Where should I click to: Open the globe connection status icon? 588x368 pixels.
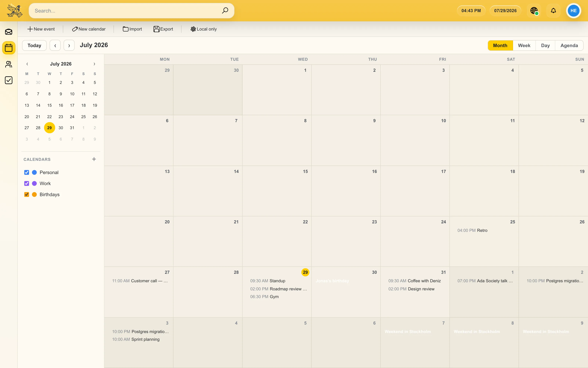point(534,11)
